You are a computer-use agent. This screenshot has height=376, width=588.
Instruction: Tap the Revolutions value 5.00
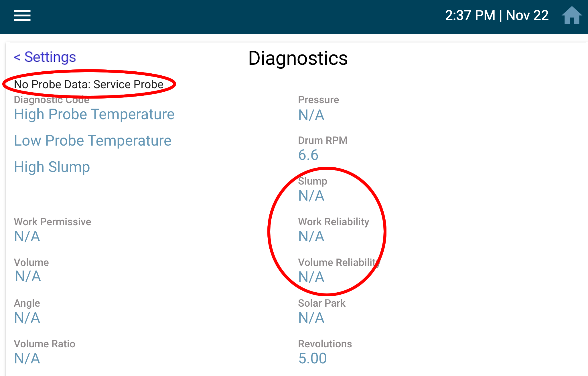(x=312, y=359)
